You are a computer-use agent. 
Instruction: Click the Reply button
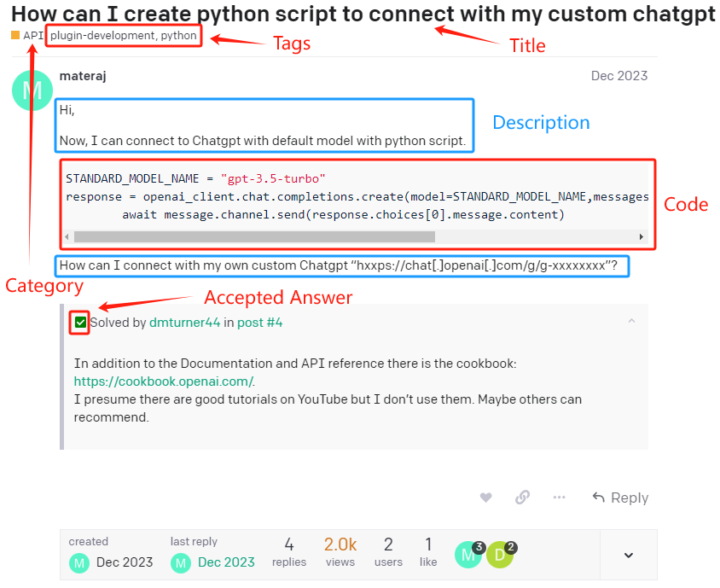620,498
